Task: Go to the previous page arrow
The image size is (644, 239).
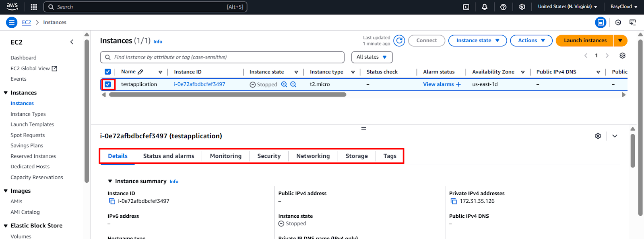Action: pyautogui.click(x=586, y=55)
